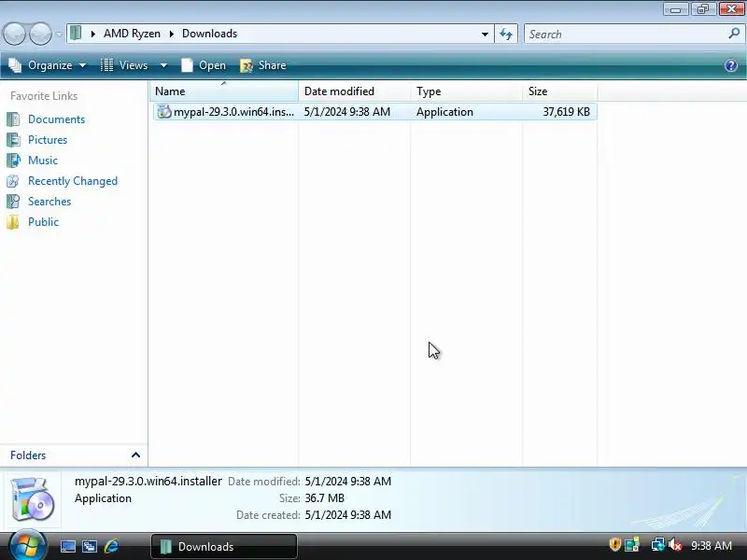Click the muted volume tray icon
Image resolution: width=747 pixels, height=560 pixels.
click(674, 545)
